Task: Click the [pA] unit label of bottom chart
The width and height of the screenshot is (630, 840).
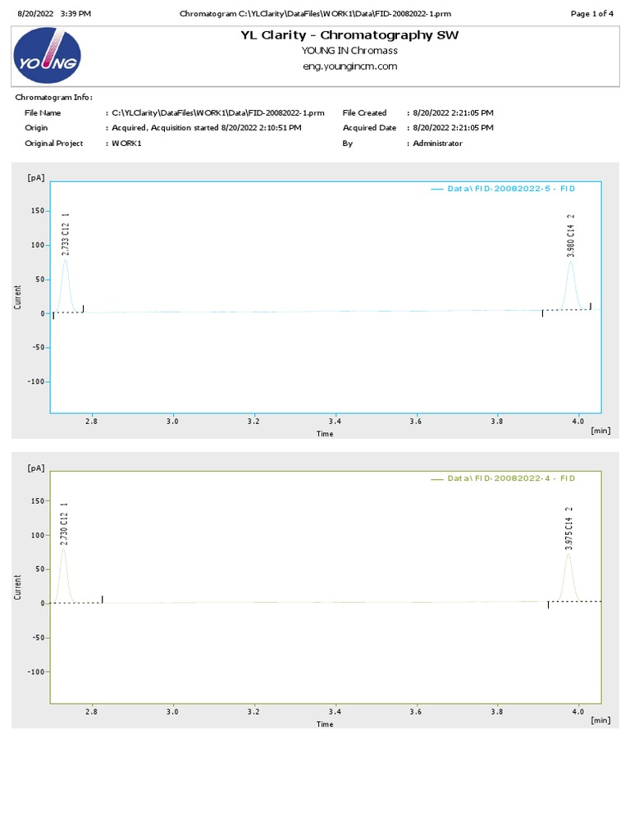Action: (x=36, y=468)
